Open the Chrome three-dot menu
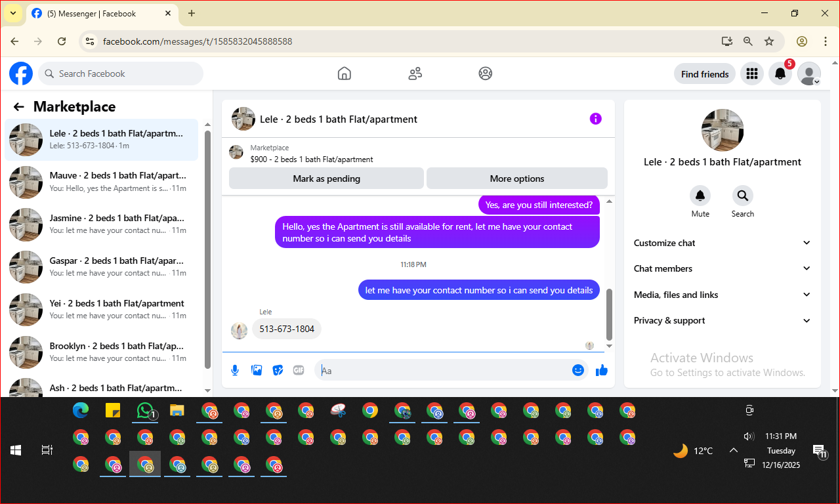This screenshot has width=840, height=504. coord(826,41)
